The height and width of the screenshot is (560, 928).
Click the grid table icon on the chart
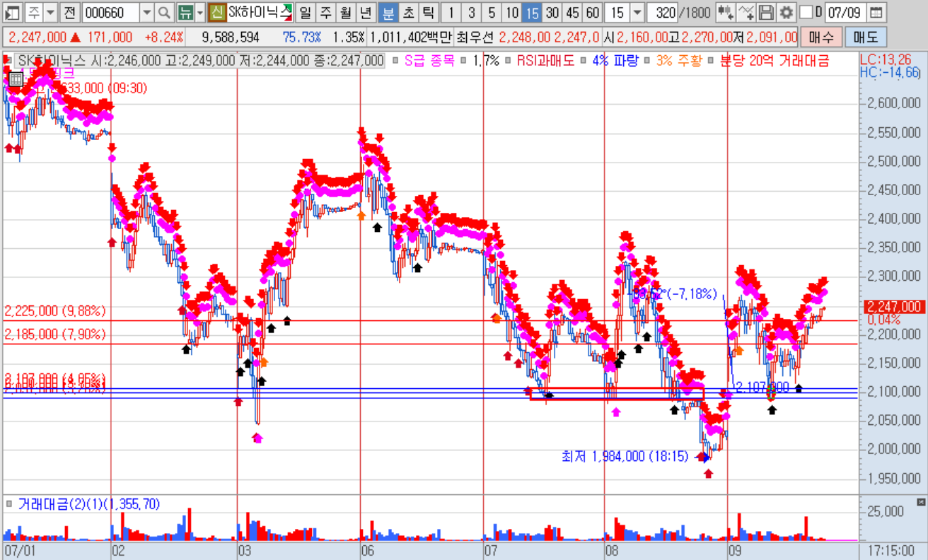16,78
